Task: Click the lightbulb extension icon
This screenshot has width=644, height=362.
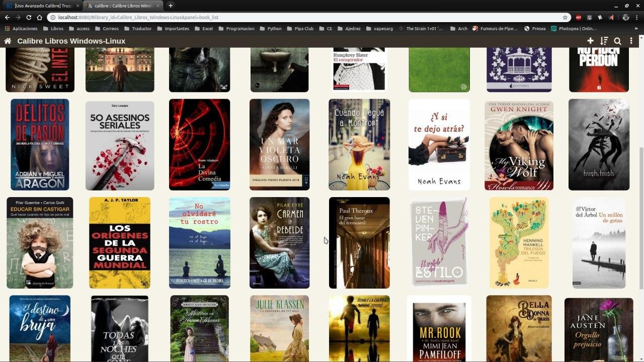Action: pos(590,17)
